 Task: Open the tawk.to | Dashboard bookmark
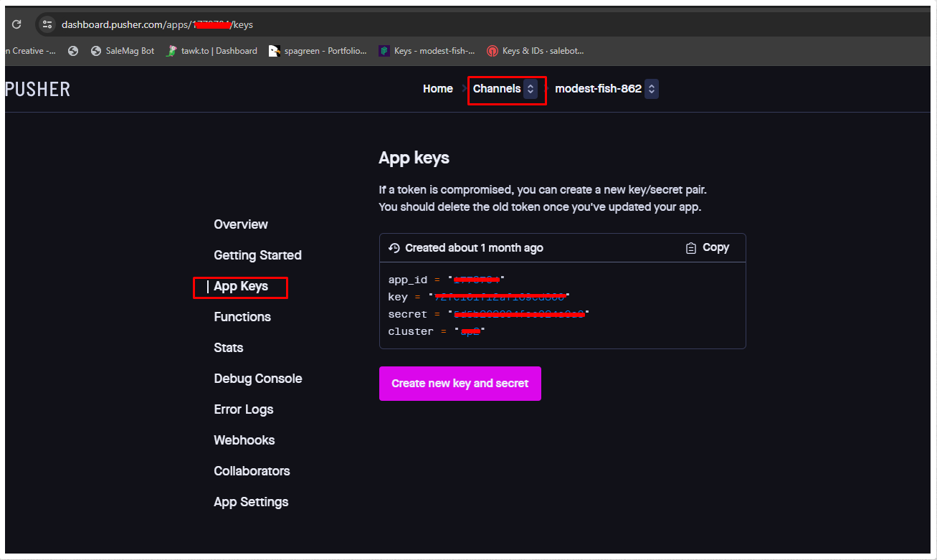211,51
